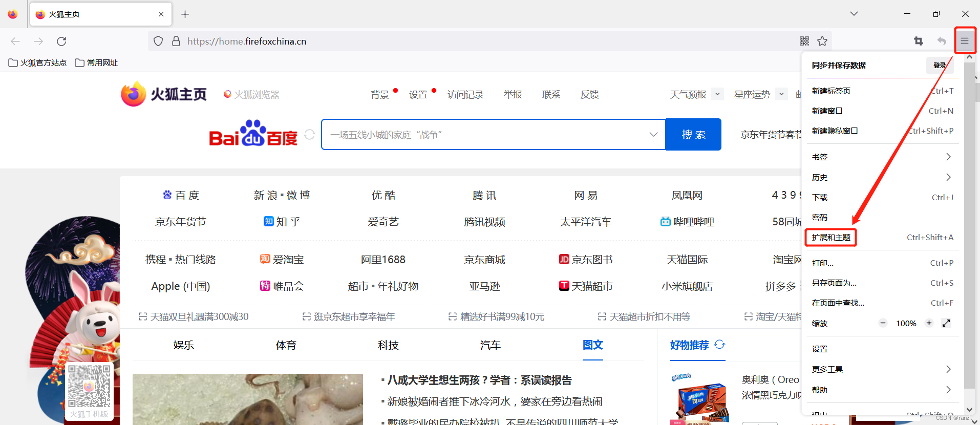Choose 下载 in the menu
This screenshot has height=425, width=980.
click(882, 197)
